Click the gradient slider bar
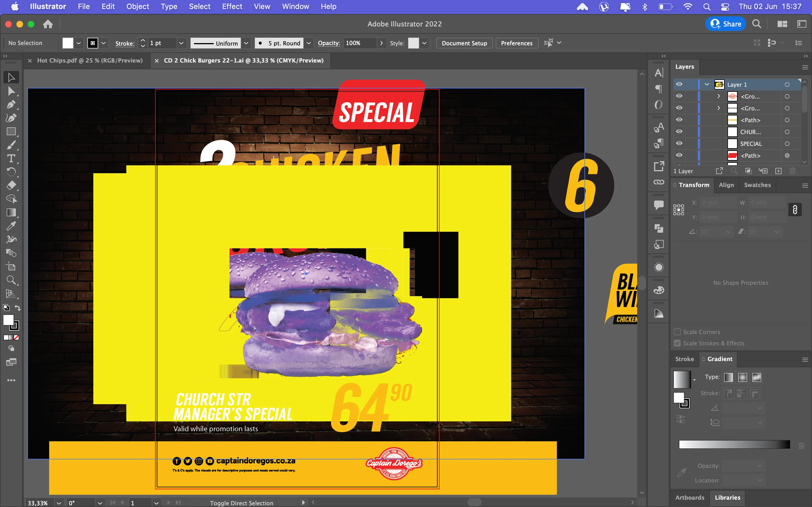This screenshot has width=812, height=507. point(734,445)
